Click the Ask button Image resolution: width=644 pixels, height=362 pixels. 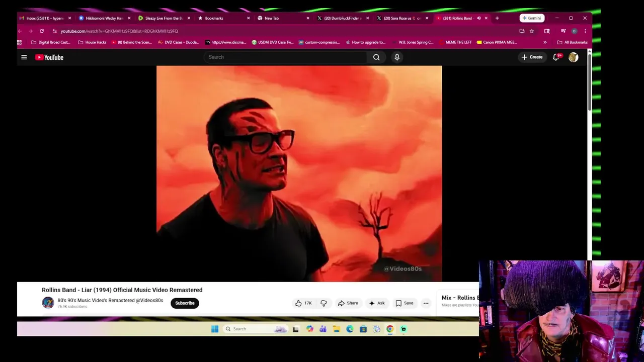click(376, 303)
